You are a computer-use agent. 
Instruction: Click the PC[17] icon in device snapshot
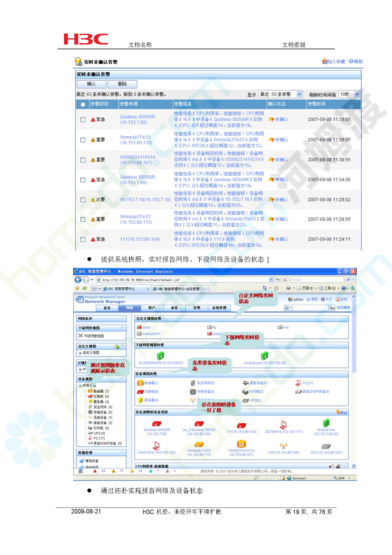[x=298, y=383]
